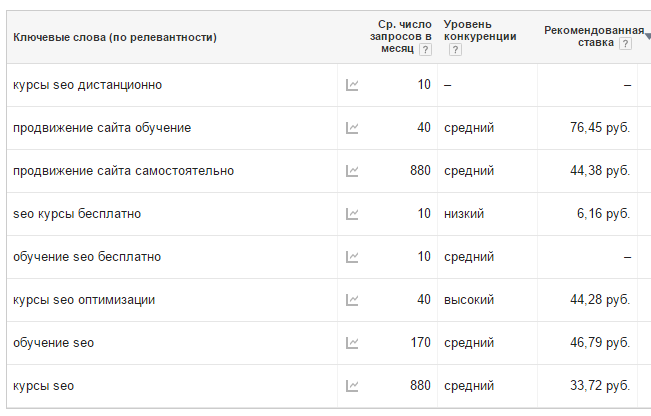Click help icon beside Рекомендованная ставка
This screenshot has width=651, height=416.
(625, 44)
